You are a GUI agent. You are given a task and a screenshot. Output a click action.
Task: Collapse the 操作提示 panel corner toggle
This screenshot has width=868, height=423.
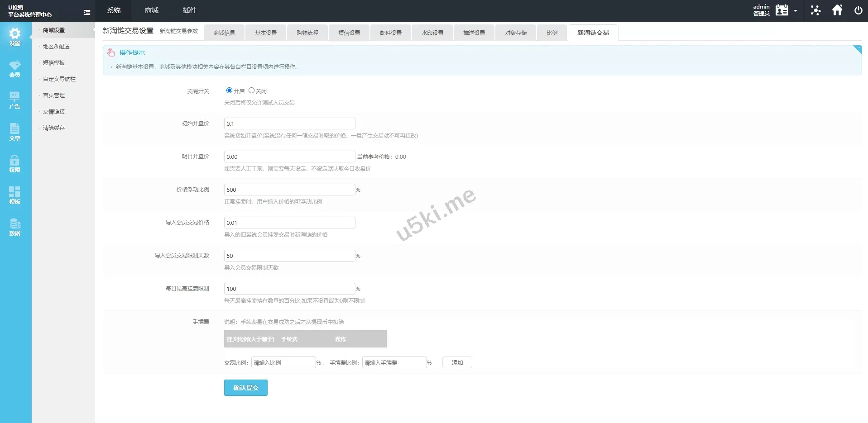[x=857, y=49]
